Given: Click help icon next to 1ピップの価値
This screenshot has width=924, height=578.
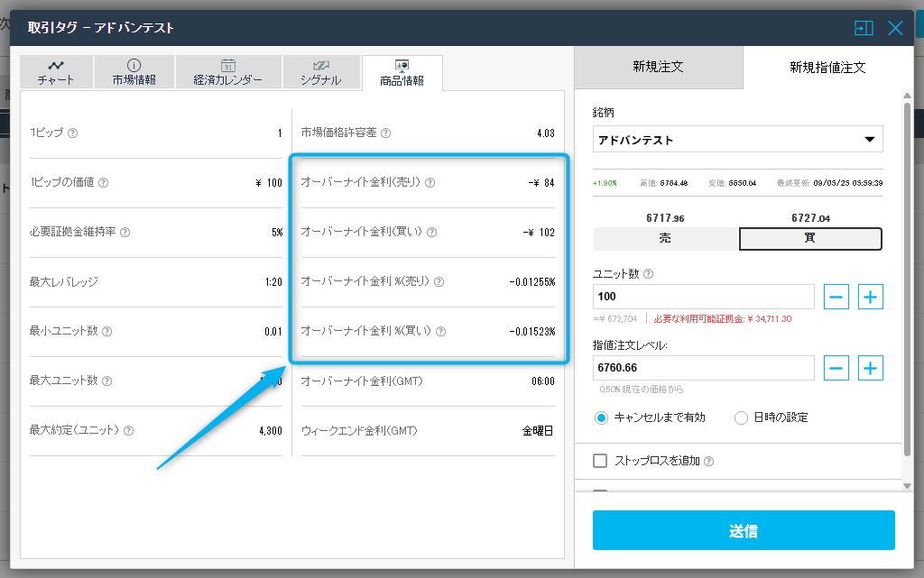Looking at the screenshot, I should coord(103,182).
